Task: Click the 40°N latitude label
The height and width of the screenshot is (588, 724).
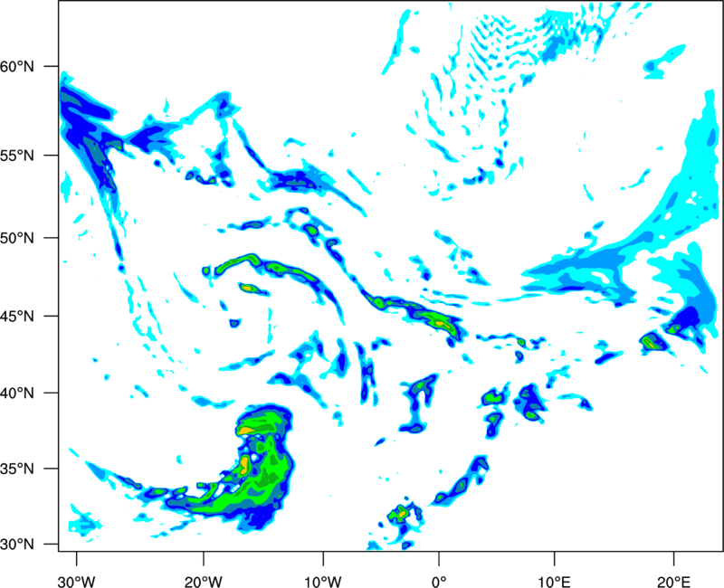Action: tap(17, 394)
